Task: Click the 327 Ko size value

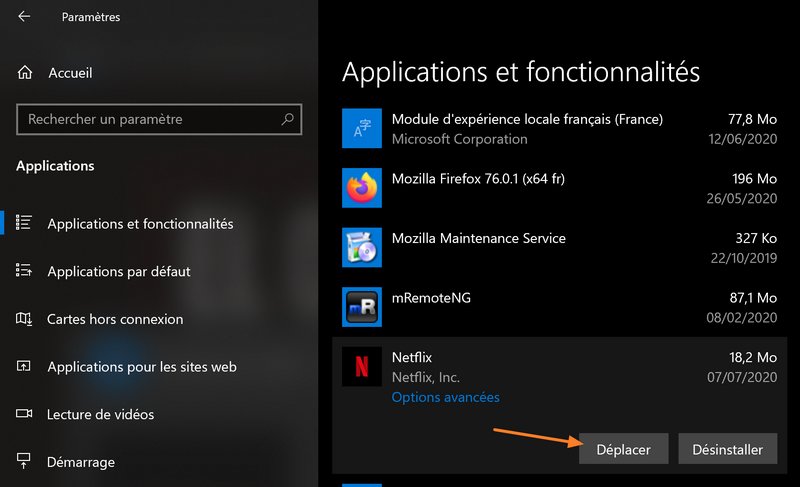Action: (756, 238)
